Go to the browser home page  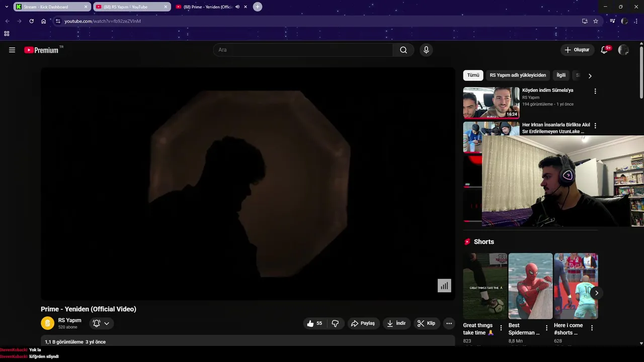pyautogui.click(x=44, y=21)
